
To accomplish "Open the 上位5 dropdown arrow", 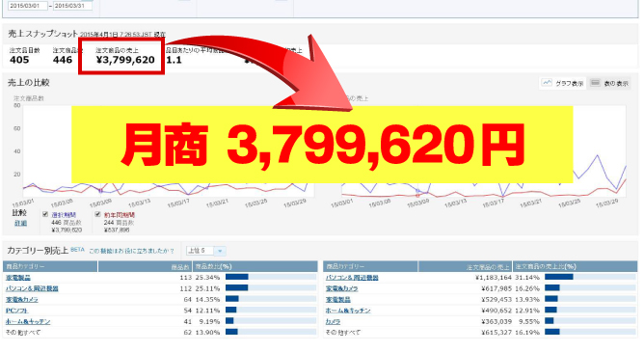I will [x=220, y=251].
